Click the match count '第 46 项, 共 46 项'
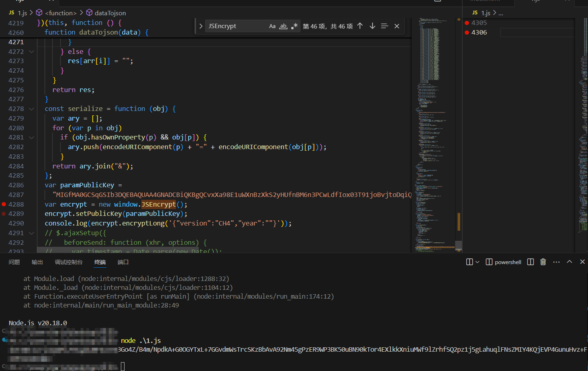The height and width of the screenshot is (371, 588). (328, 26)
